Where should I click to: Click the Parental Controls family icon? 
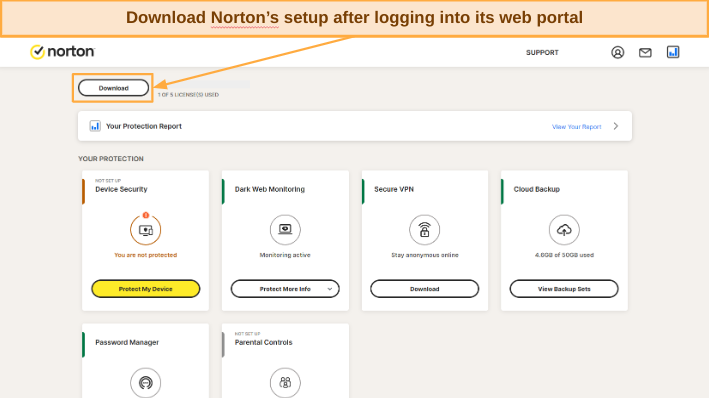285,383
